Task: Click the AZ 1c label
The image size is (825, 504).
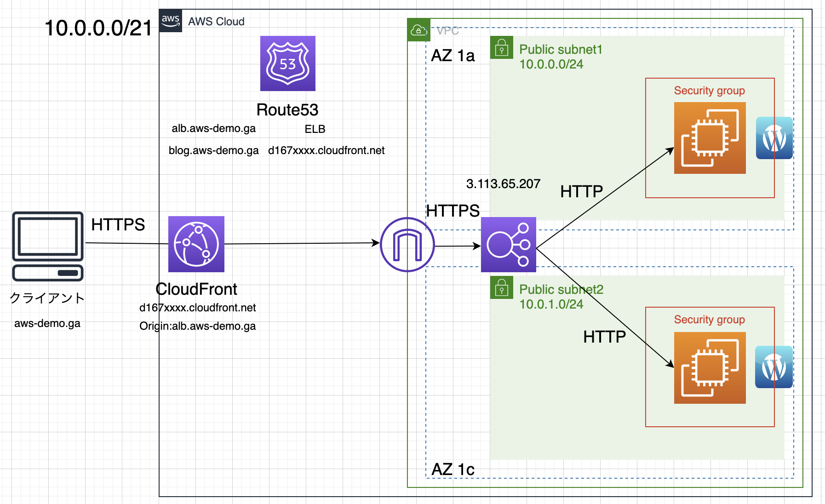Action: (453, 470)
